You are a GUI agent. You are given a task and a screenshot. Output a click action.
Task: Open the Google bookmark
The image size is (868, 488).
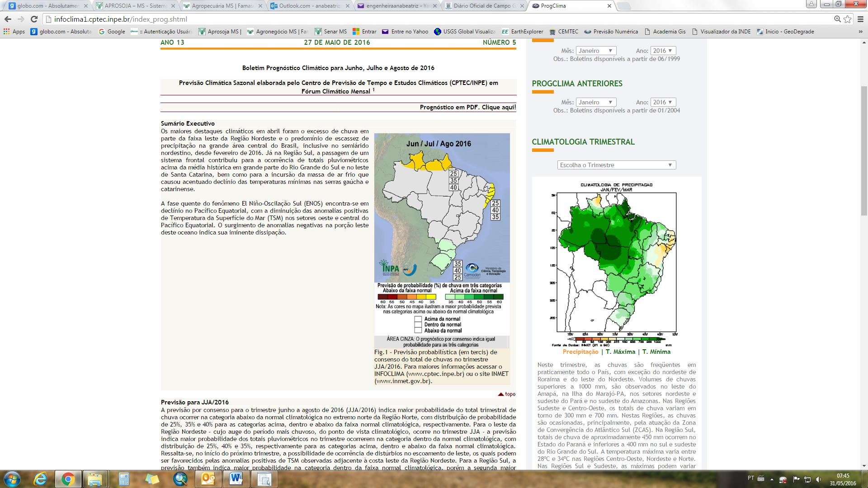(x=112, y=32)
